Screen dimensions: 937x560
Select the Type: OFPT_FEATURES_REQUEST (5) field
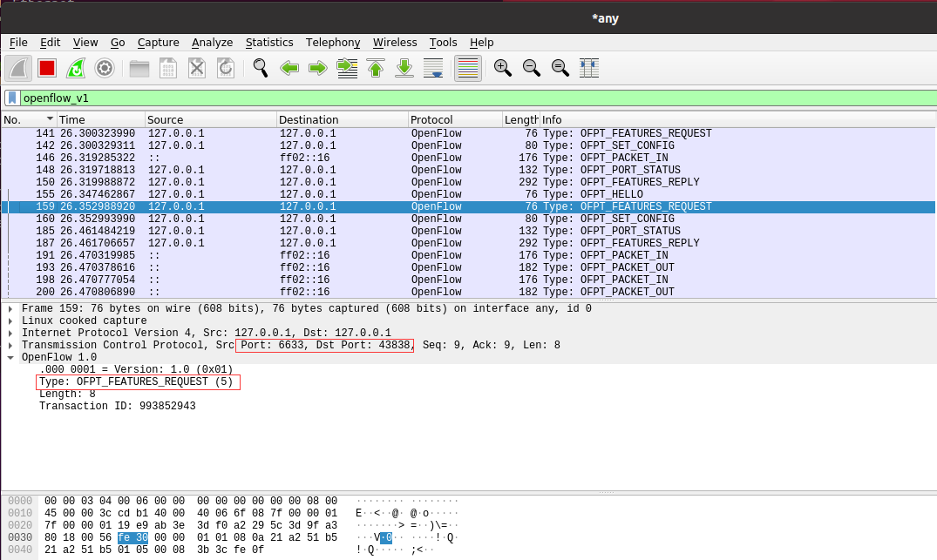136,381
